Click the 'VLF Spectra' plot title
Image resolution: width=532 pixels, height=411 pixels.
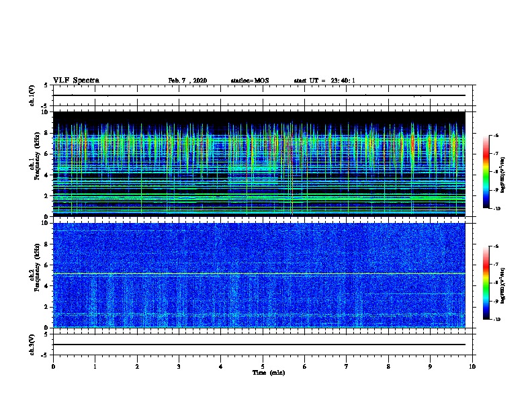coord(76,81)
